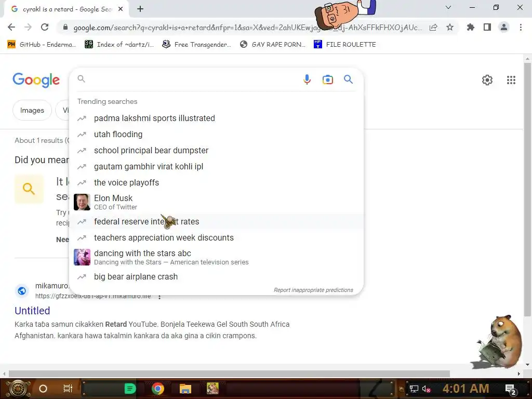Open the notification center icon
This screenshot has width=532, height=399.
coord(510,389)
